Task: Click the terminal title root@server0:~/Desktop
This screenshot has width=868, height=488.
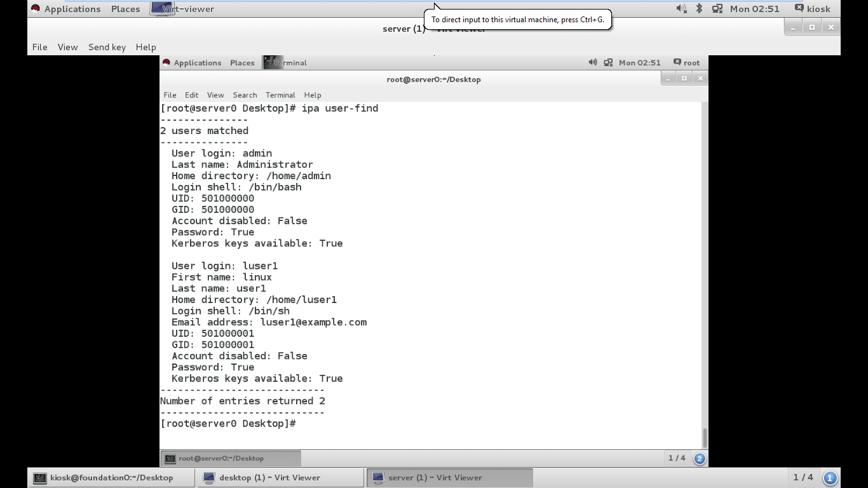Action: coord(433,79)
